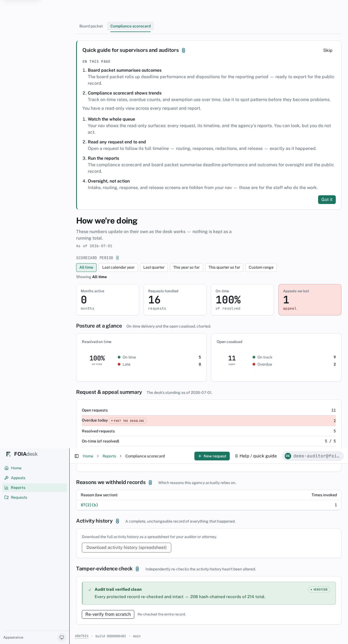
Task: Select the Last calendar year period
Action: tap(118, 268)
